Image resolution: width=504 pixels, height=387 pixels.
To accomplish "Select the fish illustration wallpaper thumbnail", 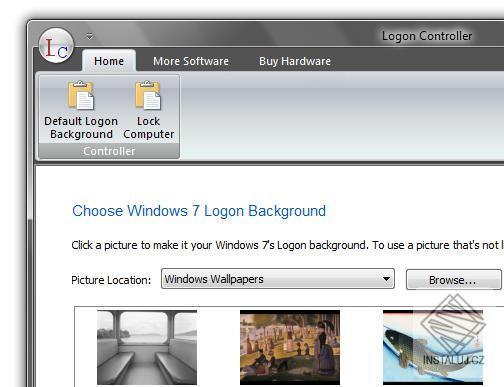I will coord(433,347).
